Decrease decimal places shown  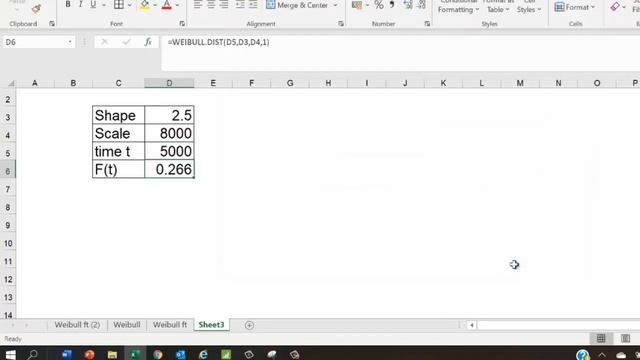(x=422, y=5)
